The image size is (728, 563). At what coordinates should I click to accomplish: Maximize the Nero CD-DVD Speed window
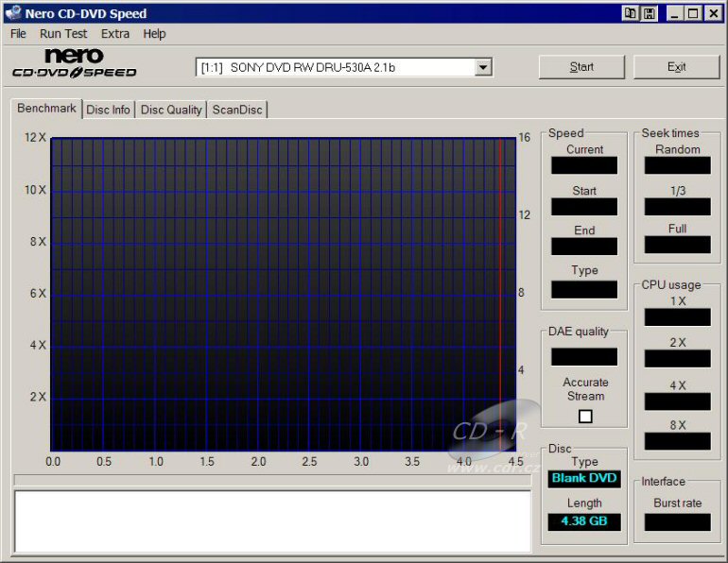tap(693, 13)
